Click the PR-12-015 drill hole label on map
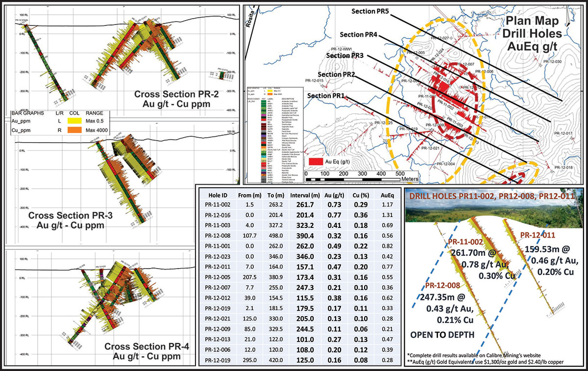588x371 pixels. click(x=314, y=80)
